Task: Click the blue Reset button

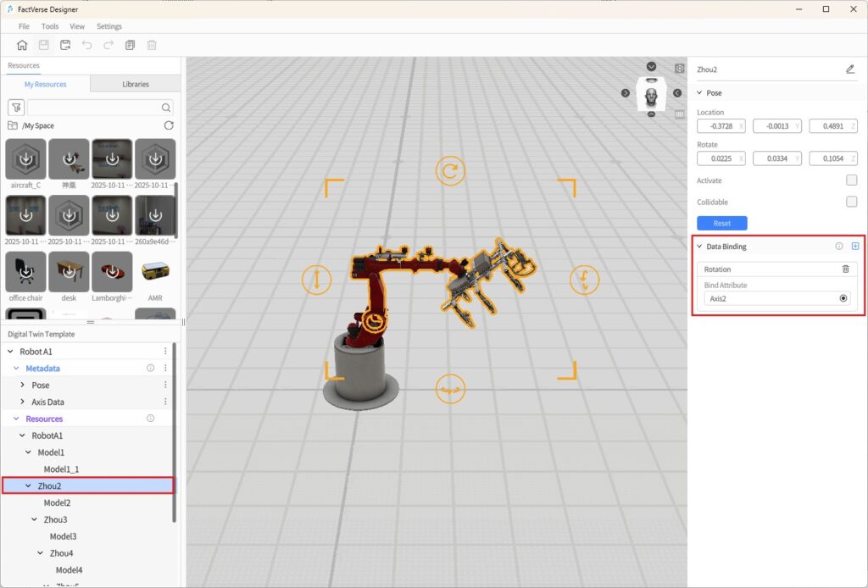Action: [x=721, y=223]
